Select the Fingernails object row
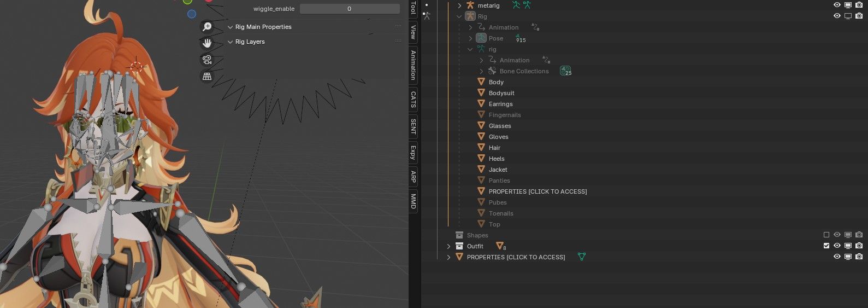 (x=505, y=115)
